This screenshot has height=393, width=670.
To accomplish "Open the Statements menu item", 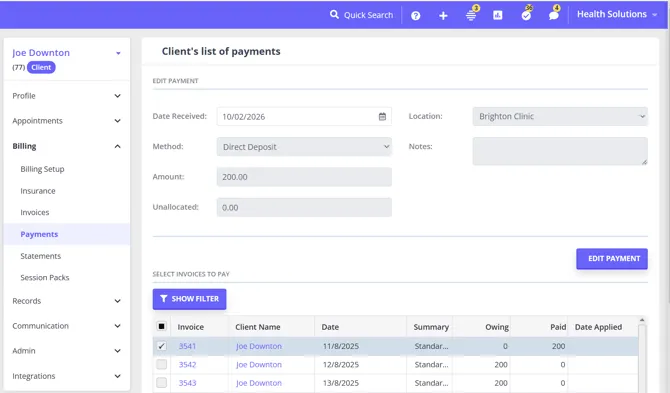I will coord(41,256).
